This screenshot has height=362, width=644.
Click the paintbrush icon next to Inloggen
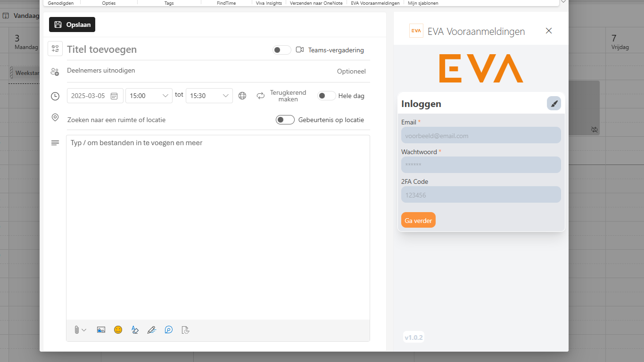point(554,103)
